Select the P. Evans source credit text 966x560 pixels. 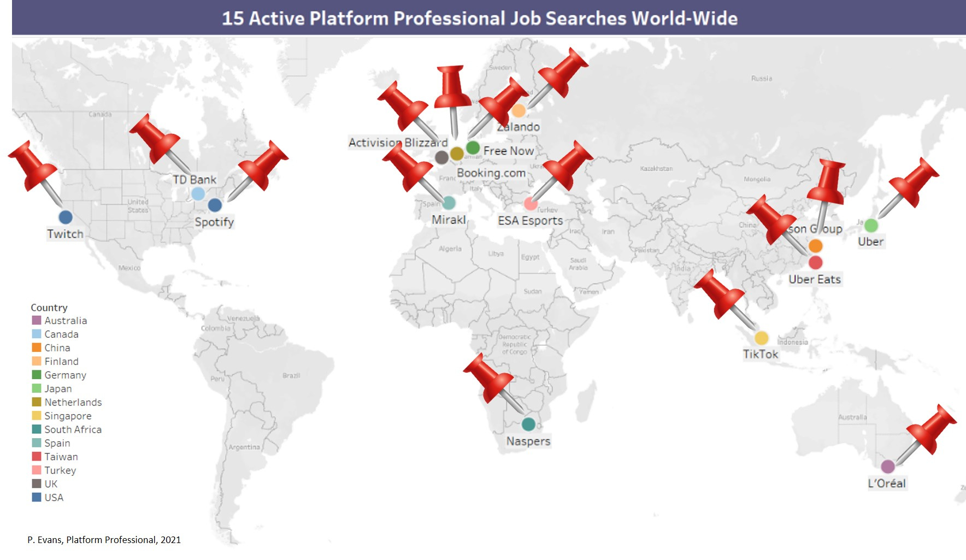(104, 540)
